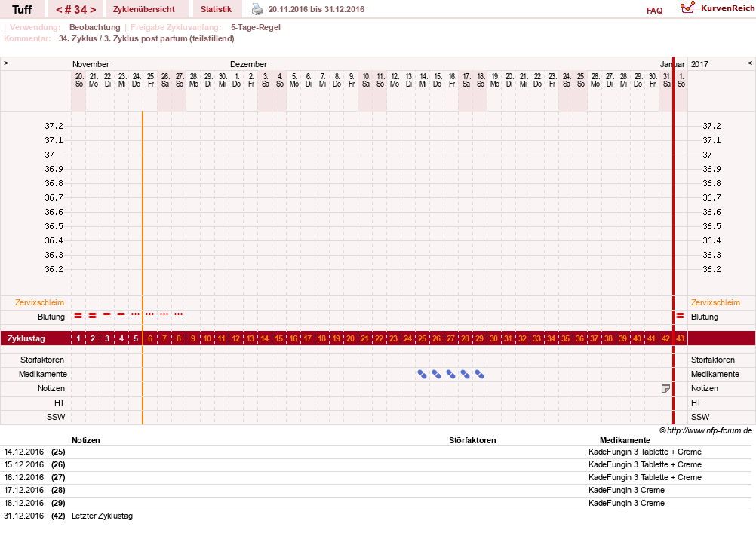Select the light bleeding marker on 23. Mi
Viewport: 756px width, 545px height.
click(121, 314)
